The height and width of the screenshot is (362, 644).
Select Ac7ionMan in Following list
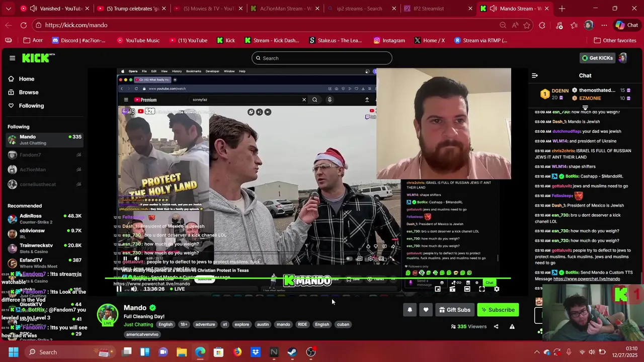click(45, 169)
